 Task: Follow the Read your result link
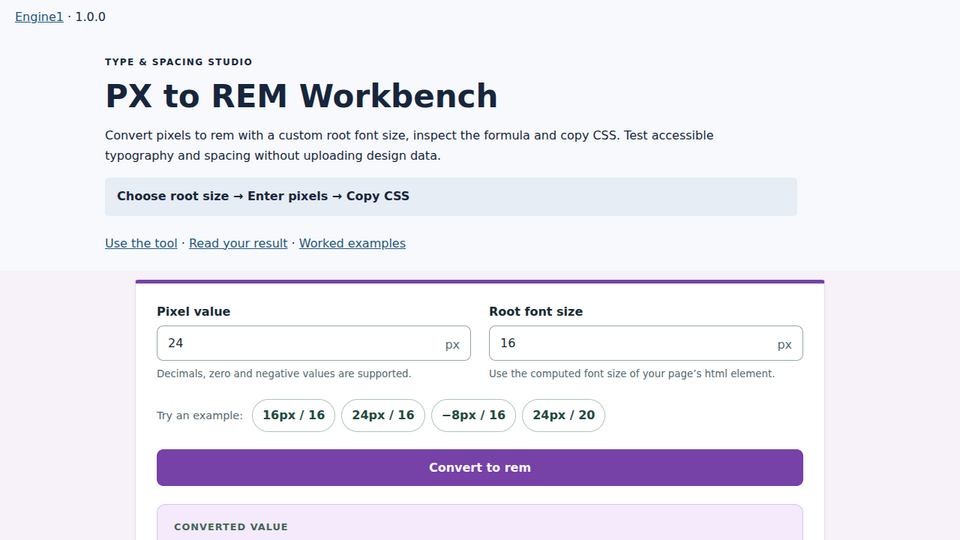tap(238, 243)
